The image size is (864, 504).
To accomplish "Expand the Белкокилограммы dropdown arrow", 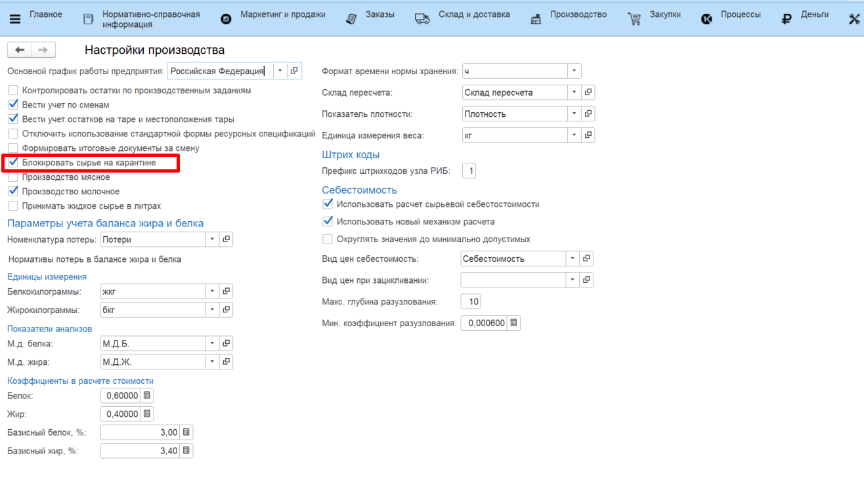I will click(212, 291).
